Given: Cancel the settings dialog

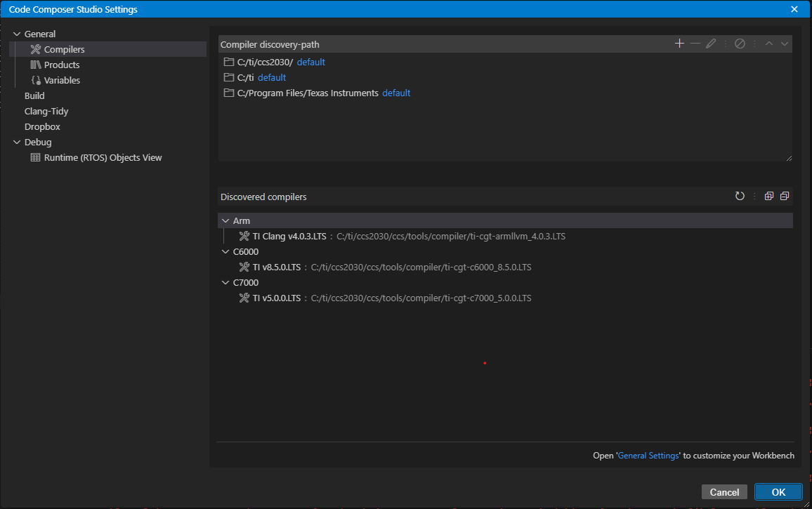Looking at the screenshot, I should [724, 492].
